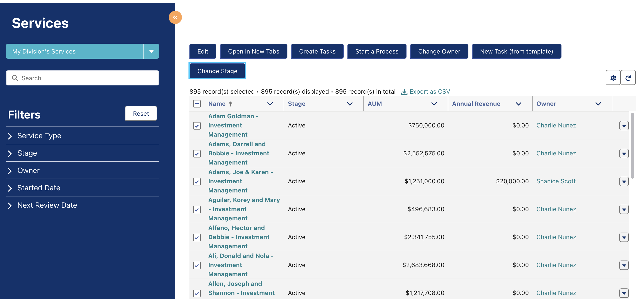Click the AUM column header
Viewport: 644px width, 299px height.
(x=374, y=104)
